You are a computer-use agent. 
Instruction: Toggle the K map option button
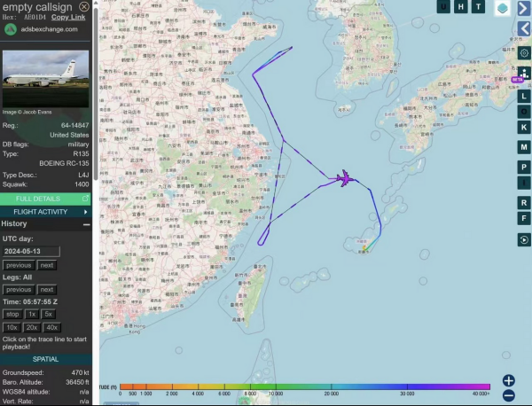524,128
